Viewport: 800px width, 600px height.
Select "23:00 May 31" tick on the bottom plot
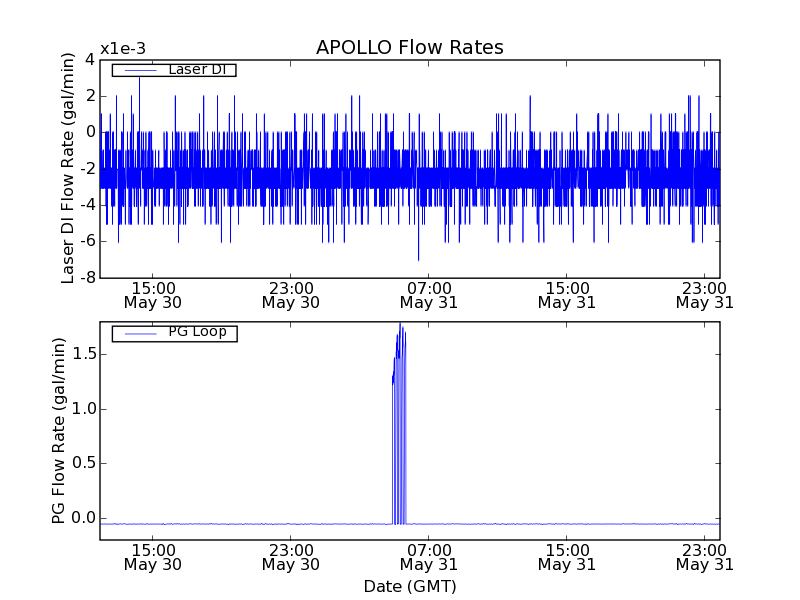pyautogui.click(x=704, y=557)
